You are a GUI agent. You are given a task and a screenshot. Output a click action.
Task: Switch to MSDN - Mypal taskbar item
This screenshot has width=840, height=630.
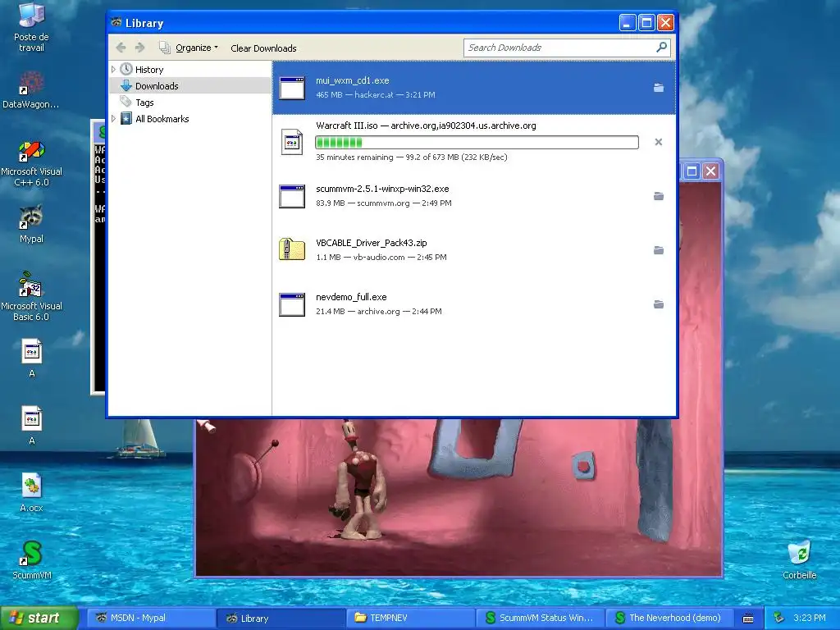coord(151,618)
